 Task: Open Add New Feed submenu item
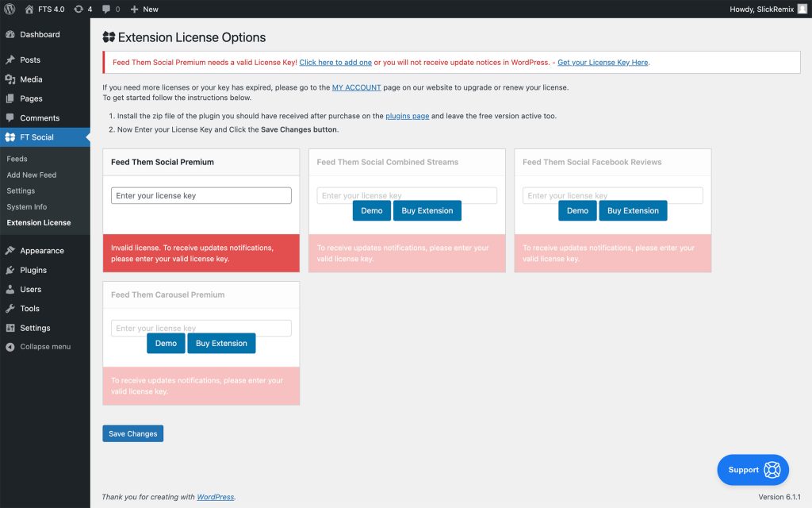click(x=32, y=175)
